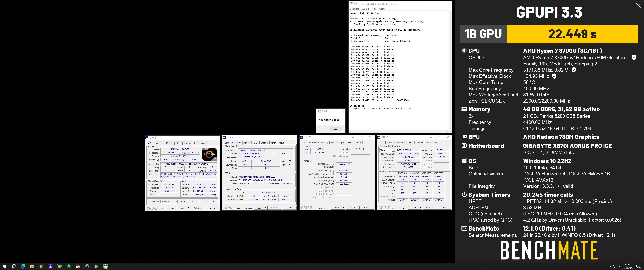Open the volume speaker tray icon
The width and height of the screenshot is (644, 270).
click(x=619, y=266)
